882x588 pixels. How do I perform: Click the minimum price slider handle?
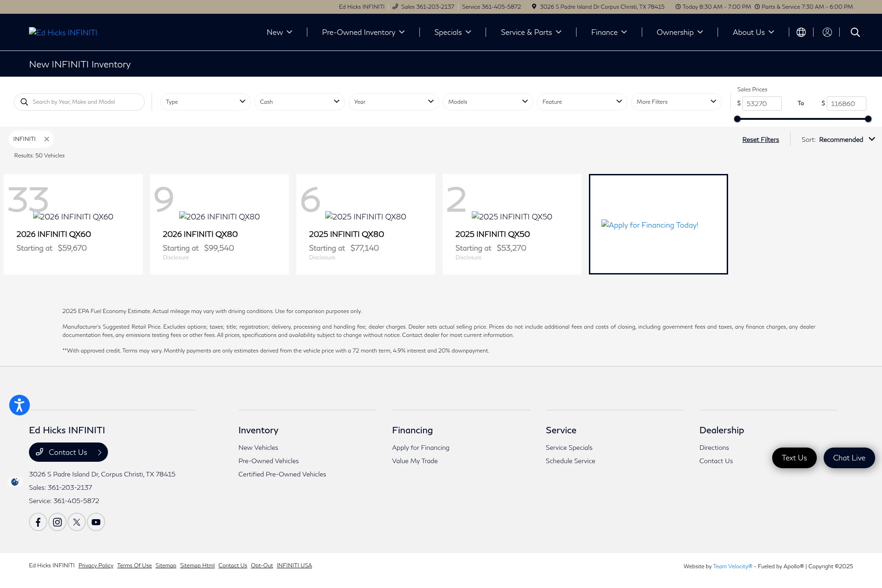[x=737, y=119]
